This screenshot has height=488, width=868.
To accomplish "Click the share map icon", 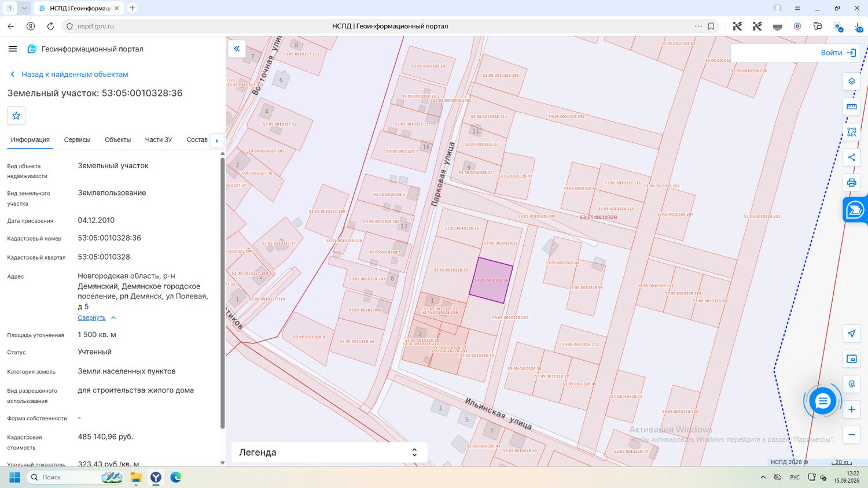I will [x=851, y=157].
